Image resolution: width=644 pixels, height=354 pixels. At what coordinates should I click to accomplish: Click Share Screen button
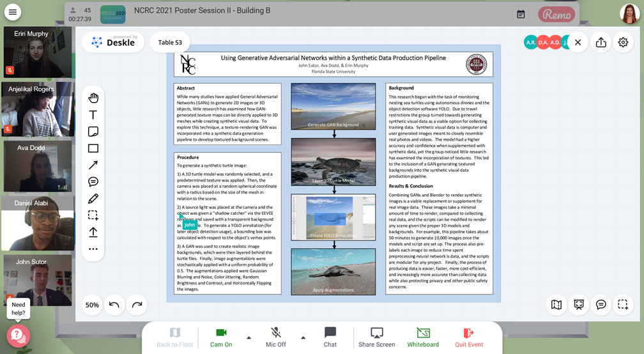point(376,337)
